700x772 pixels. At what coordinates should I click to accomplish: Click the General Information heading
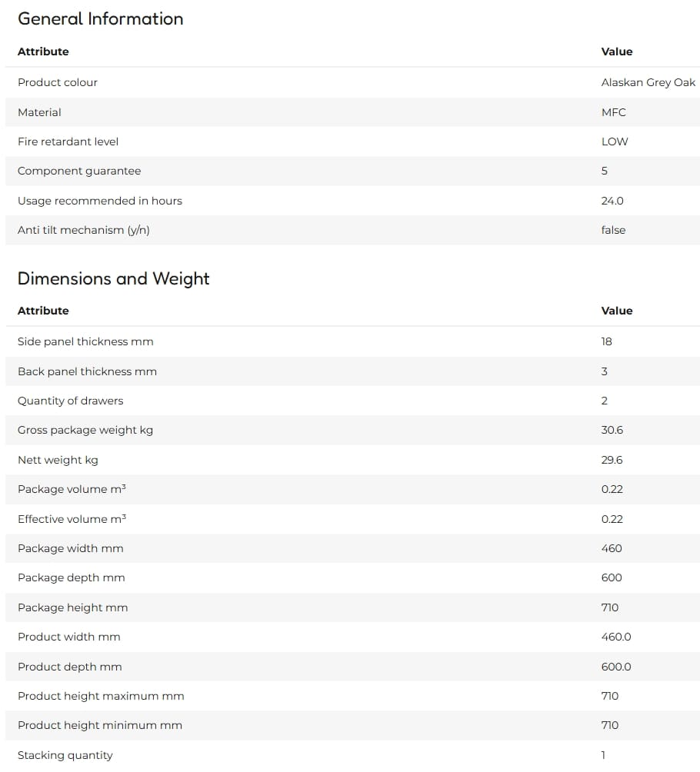point(101,18)
